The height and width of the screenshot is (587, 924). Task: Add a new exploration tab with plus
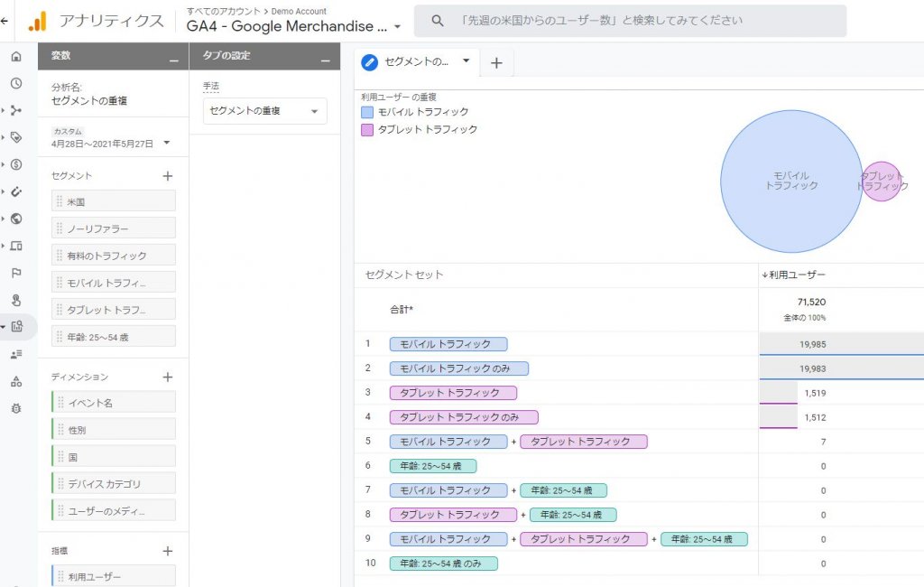click(497, 62)
